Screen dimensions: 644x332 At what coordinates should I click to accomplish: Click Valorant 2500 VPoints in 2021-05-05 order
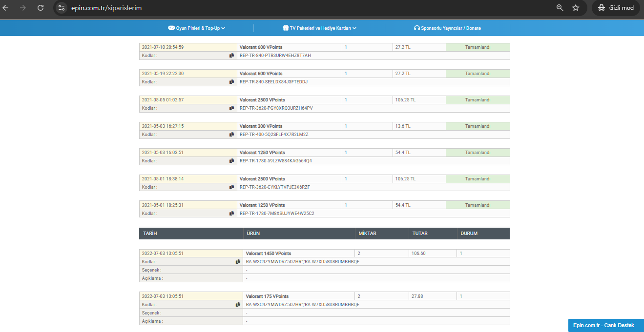(262, 100)
